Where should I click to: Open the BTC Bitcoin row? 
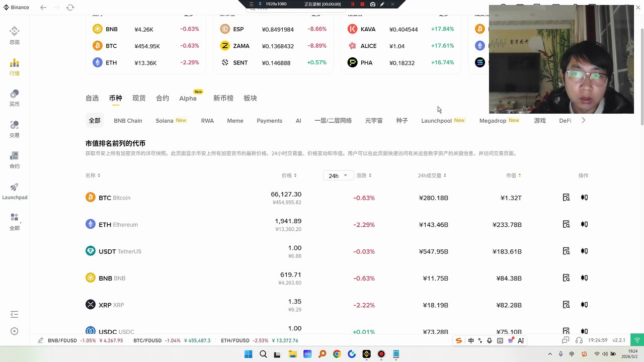pyautogui.click(x=337, y=198)
